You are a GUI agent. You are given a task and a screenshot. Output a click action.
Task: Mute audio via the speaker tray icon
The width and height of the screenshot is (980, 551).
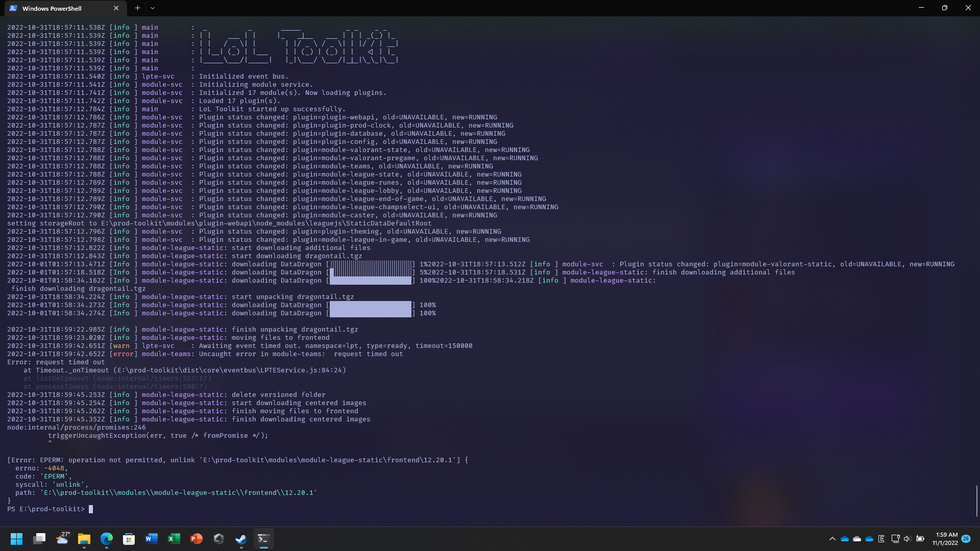click(907, 539)
